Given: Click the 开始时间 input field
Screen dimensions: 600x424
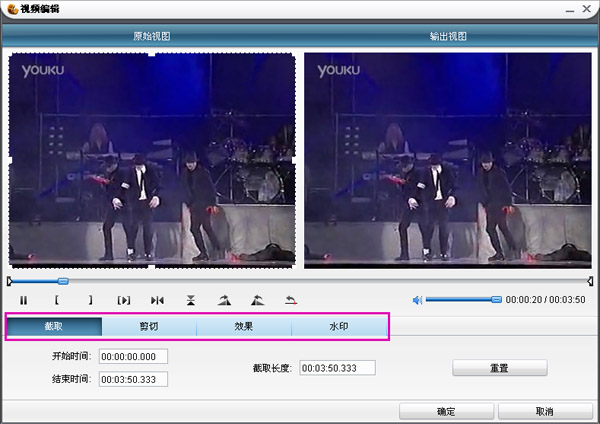Looking at the screenshot, I should pyautogui.click(x=133, y=356).
